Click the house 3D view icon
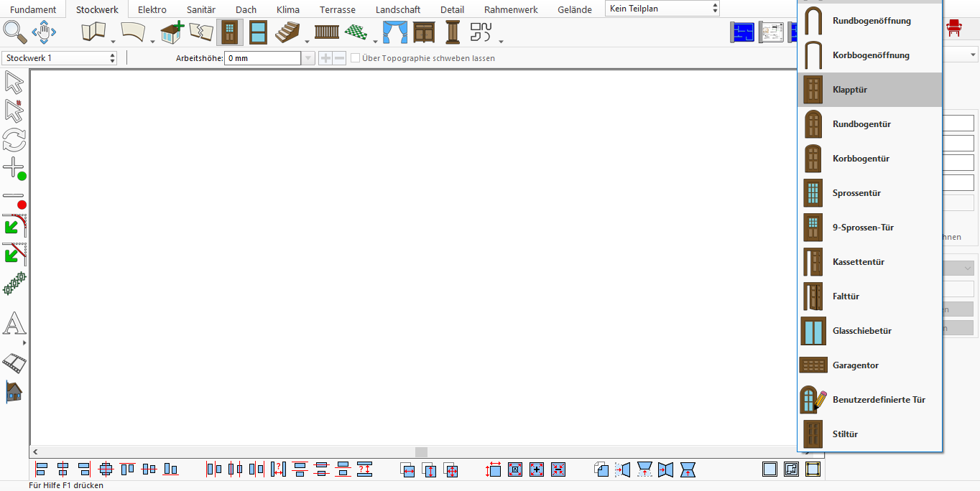Image resolution: width=980 pixels, height=491 pixels. pyautogui.click(x=14, y=391)
